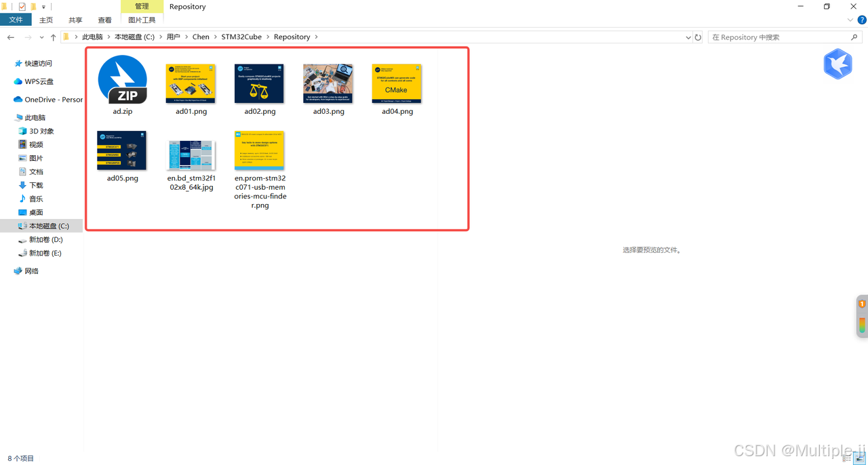This screenshot has height=465, width=868.
Task: Open address bar history dropdown
Action: pyautogui.click(x=688, y=37)
